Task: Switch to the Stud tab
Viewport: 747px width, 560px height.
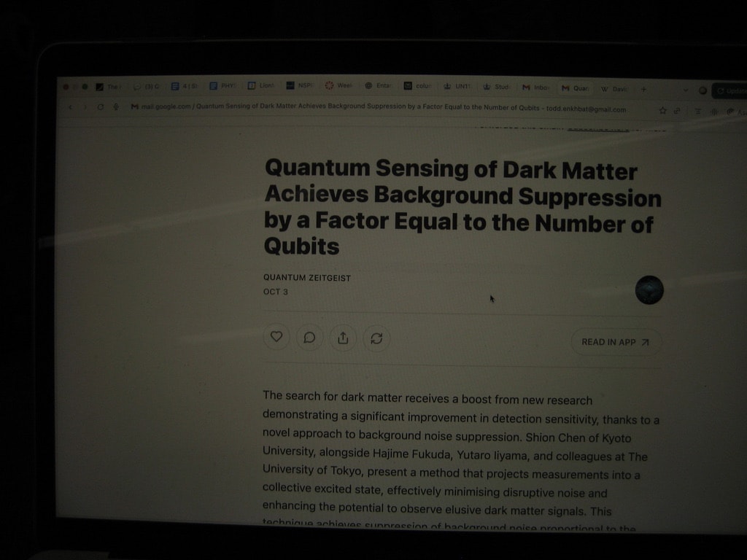Action: (x=496, y=87)
